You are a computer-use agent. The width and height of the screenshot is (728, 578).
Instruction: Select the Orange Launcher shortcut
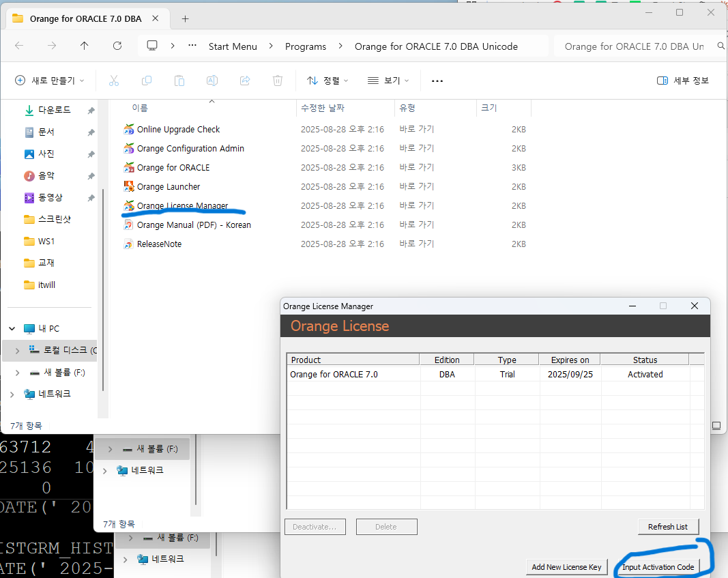pyautogui.click(x=162, y=186)
